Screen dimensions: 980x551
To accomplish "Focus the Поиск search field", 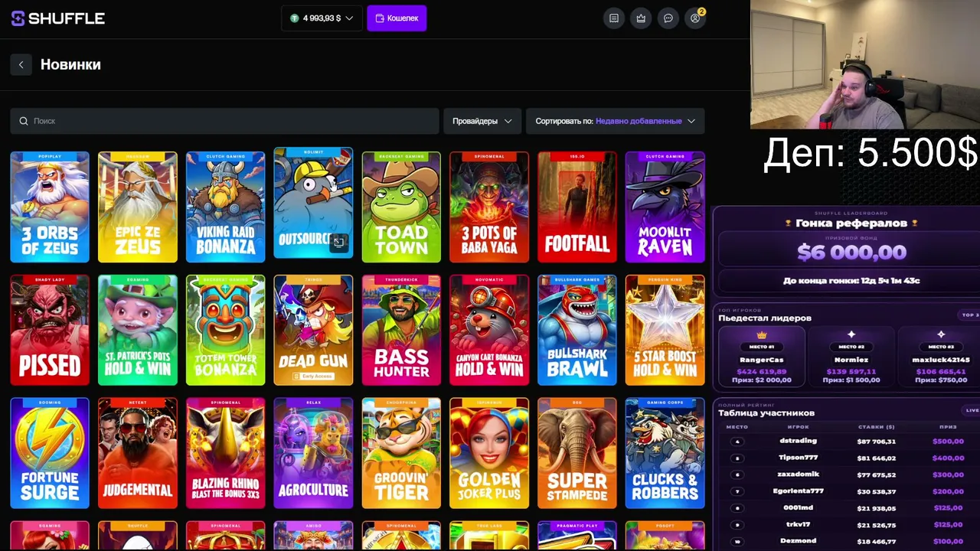I will point(224,121).
